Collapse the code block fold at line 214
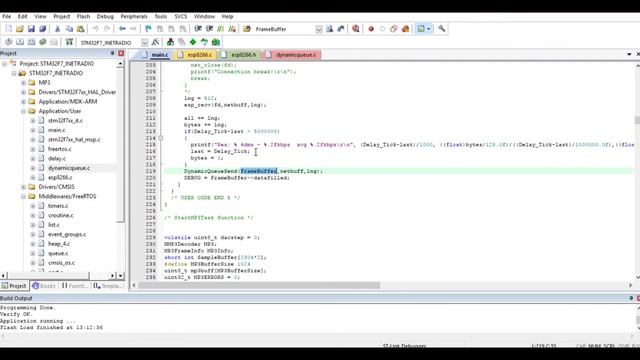The width and height of the screenshot is (640, 360). [161, 138]
